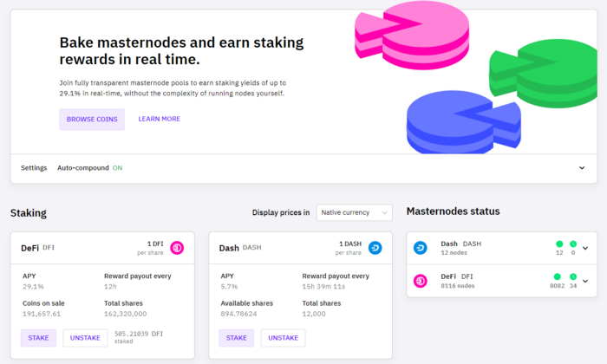Click green active status dot for Dash
This screenshot has width=607, height=364.
[559, 244]
